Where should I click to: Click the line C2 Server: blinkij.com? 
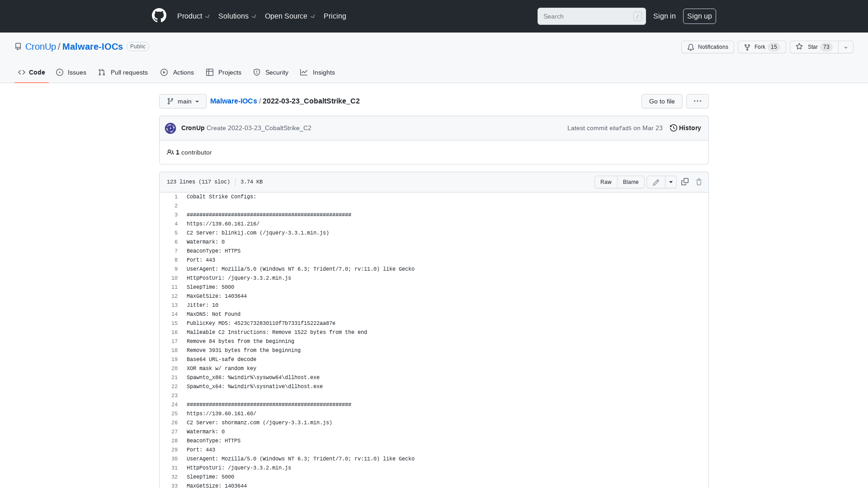click(x=258, y=233)
